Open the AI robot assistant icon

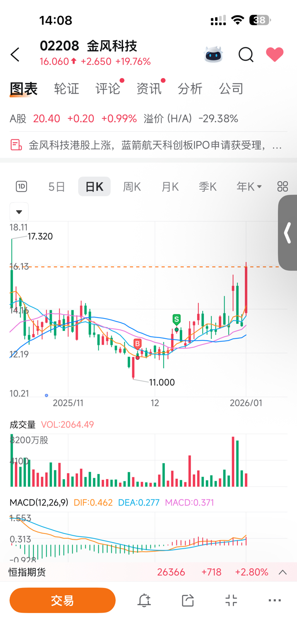pyautogui.click(x=213, y=55)
